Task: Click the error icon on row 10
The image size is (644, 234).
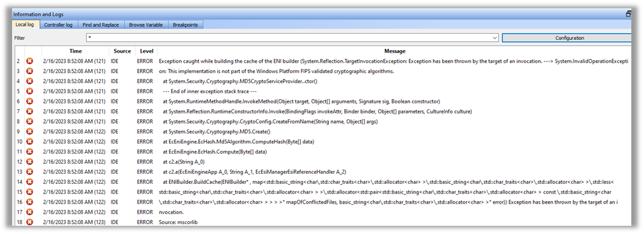Action: pyautogui.click(x=30, y=141)
